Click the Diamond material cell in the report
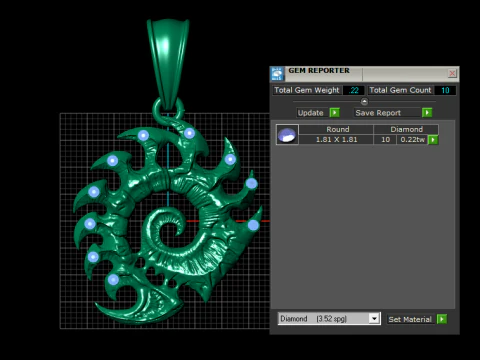Viewport: 480px width, 360px height. pos(406,129)
